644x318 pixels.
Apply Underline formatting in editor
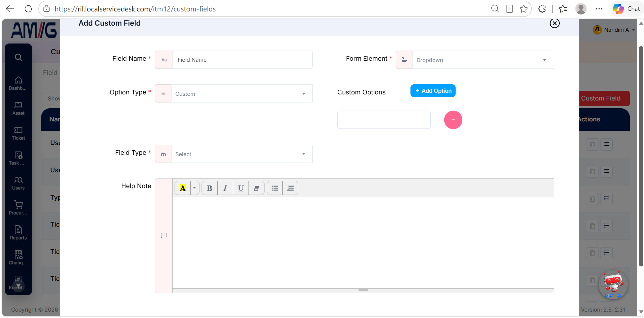(x=241, y=188)
